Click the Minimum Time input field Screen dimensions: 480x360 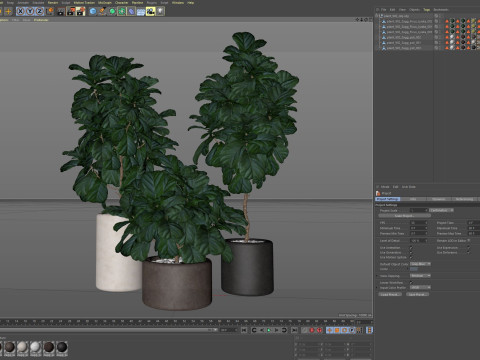(419, 228)
